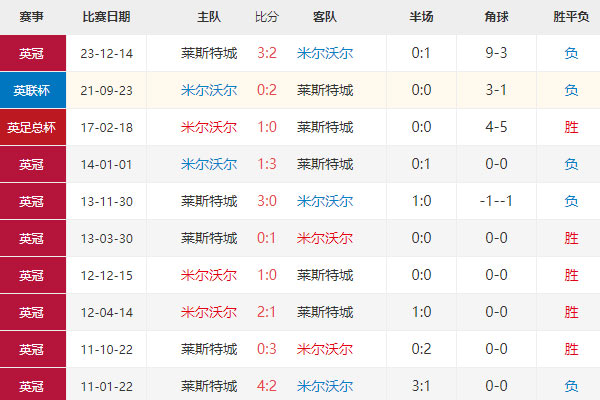Image resolution: width=600 pixels, height=400 pixels.
Task: Click the 负 result for 14-01-01
Action: 571,164
